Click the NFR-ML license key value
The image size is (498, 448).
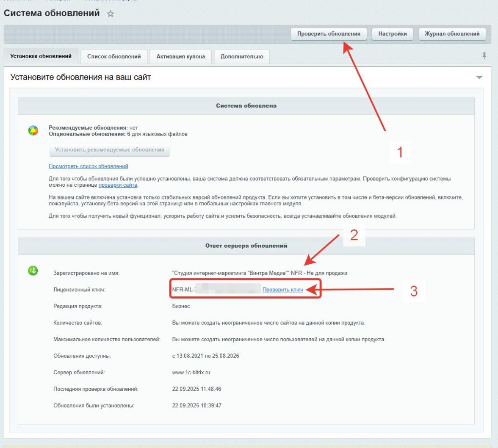pos(216,290)
